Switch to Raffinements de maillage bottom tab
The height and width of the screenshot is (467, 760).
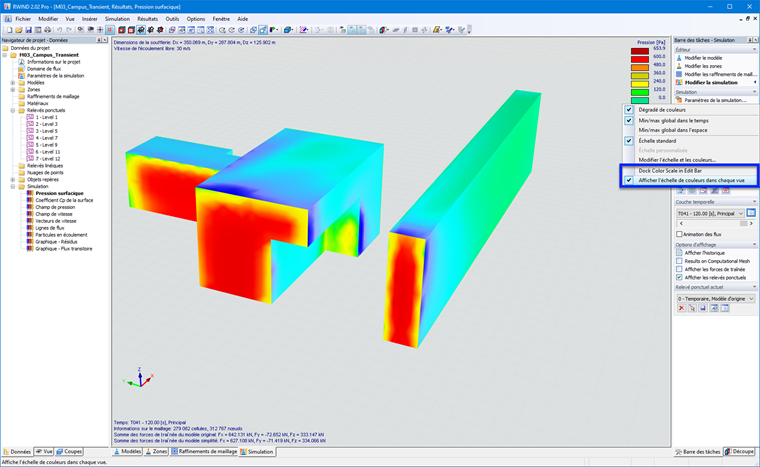click(x=204, y=451)
